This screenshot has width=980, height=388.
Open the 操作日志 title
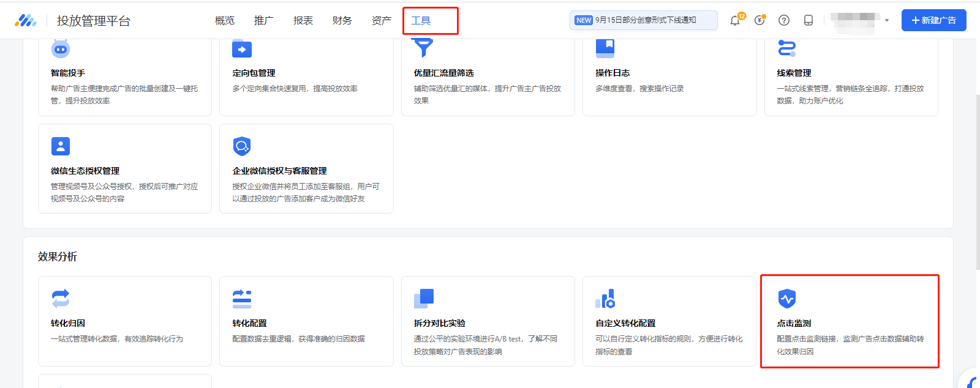click(612, 73)
